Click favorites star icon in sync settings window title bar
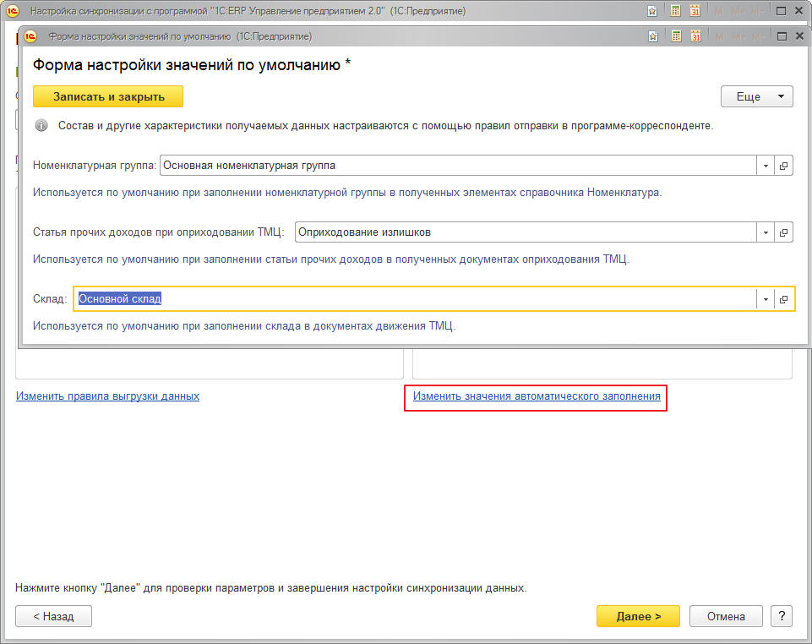 pos(652,11)
